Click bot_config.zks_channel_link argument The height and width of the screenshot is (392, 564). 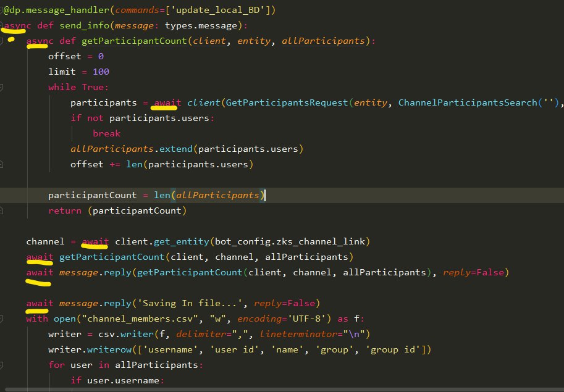pos(290,241)
